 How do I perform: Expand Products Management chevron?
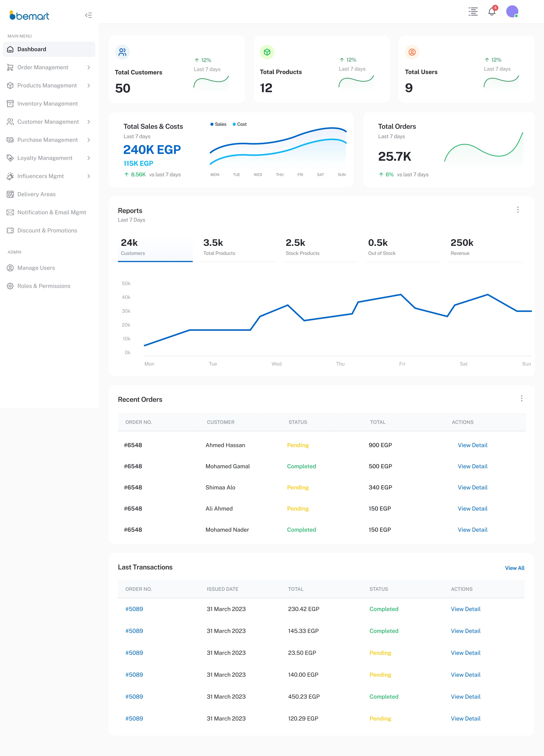[89, 85]
